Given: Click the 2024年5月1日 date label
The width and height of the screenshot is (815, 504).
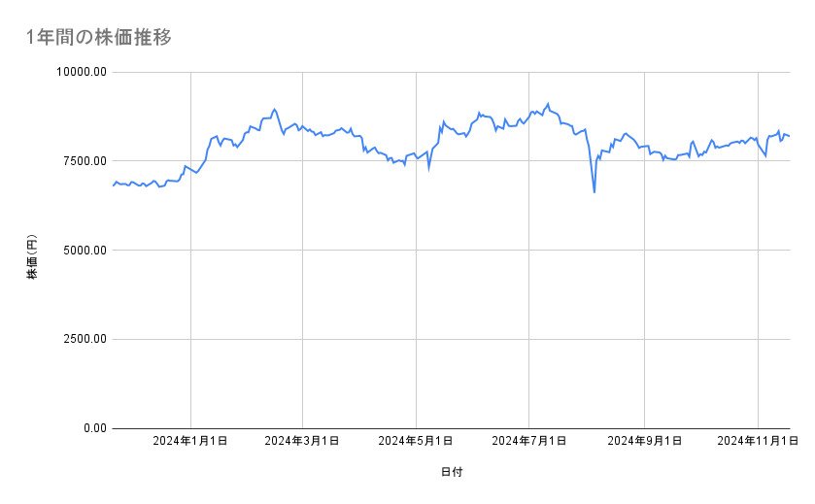Looking at the screenshot, I should click(416, 441).
